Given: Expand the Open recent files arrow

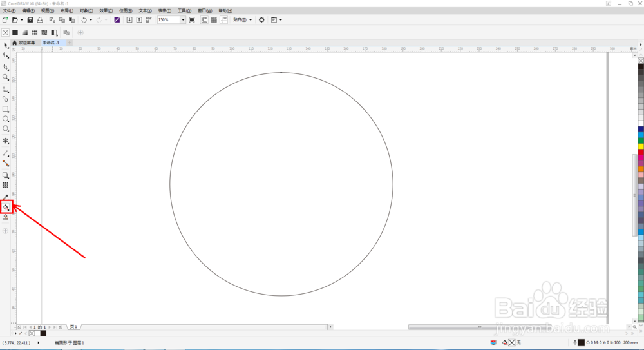Looking at the screenshot, I should coord(22,20).
